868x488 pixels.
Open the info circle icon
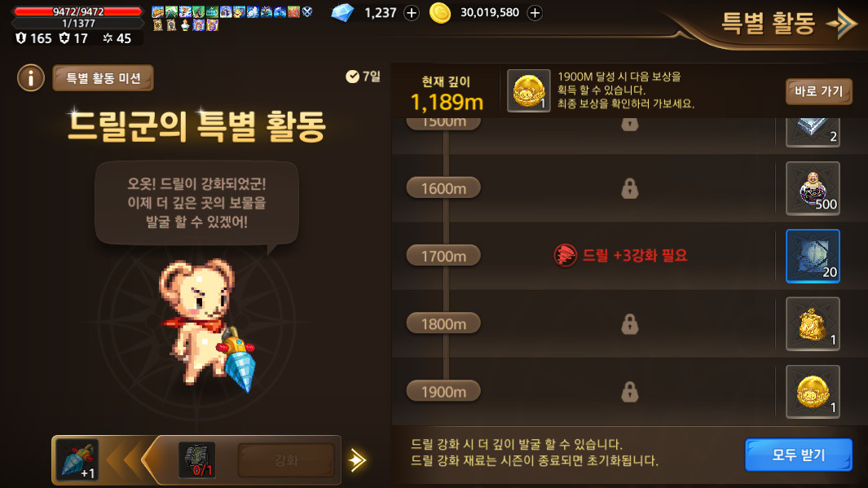(30, 78)
